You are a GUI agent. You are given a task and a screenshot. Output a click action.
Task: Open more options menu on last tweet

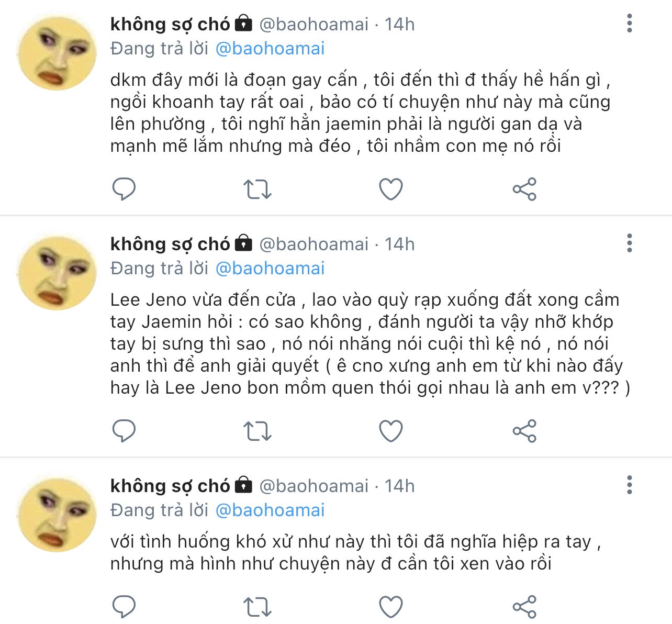[629, 485]
